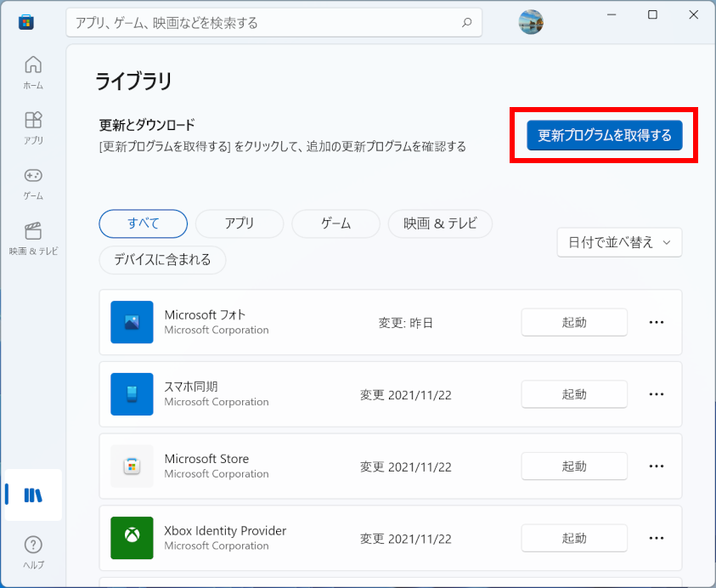Image resolution: width=716 pixels, height=588 pixels.
Task: Open the アプリ section in the sidebar
Action: coord(33,128)
